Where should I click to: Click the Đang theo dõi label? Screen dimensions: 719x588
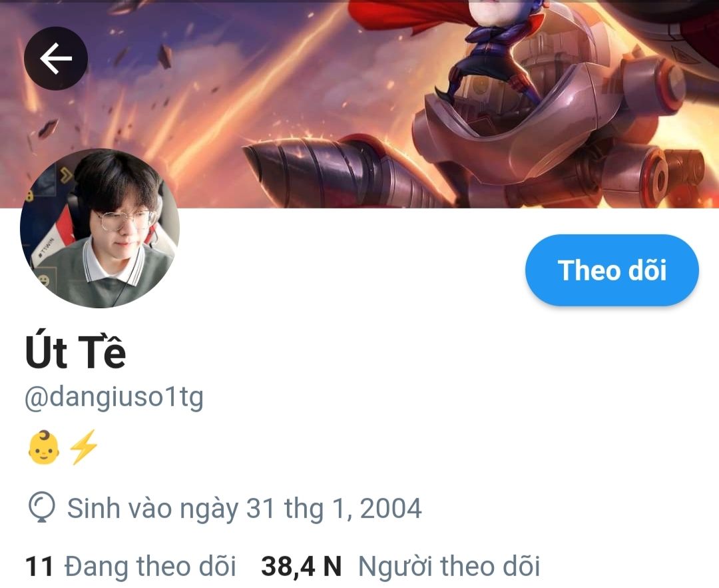[150, 566]
